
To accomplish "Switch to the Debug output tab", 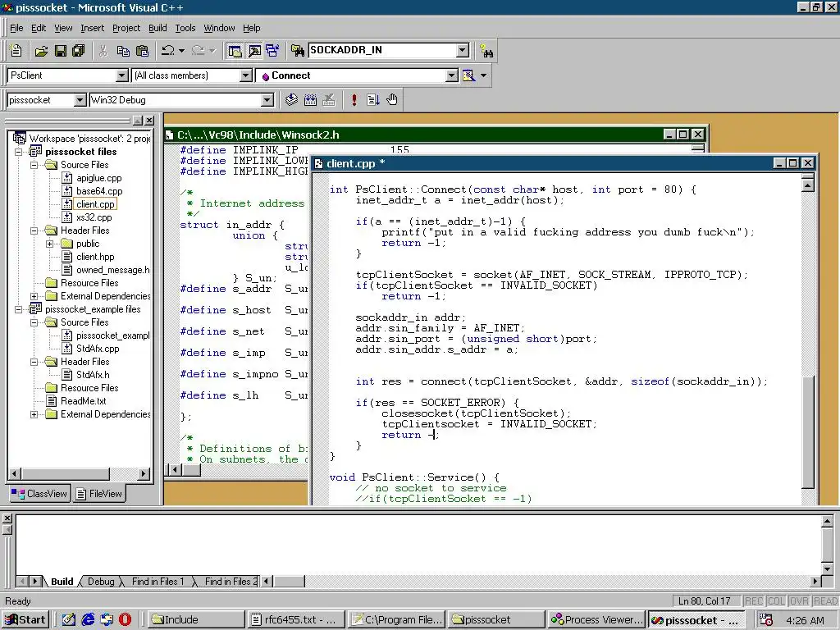I will coord(101,582).
